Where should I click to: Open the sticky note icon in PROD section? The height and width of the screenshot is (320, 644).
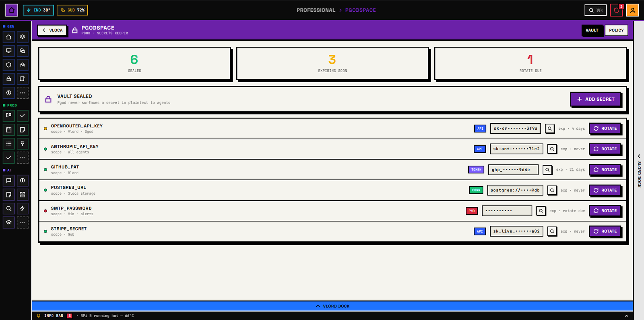click(x=23, y=130)
